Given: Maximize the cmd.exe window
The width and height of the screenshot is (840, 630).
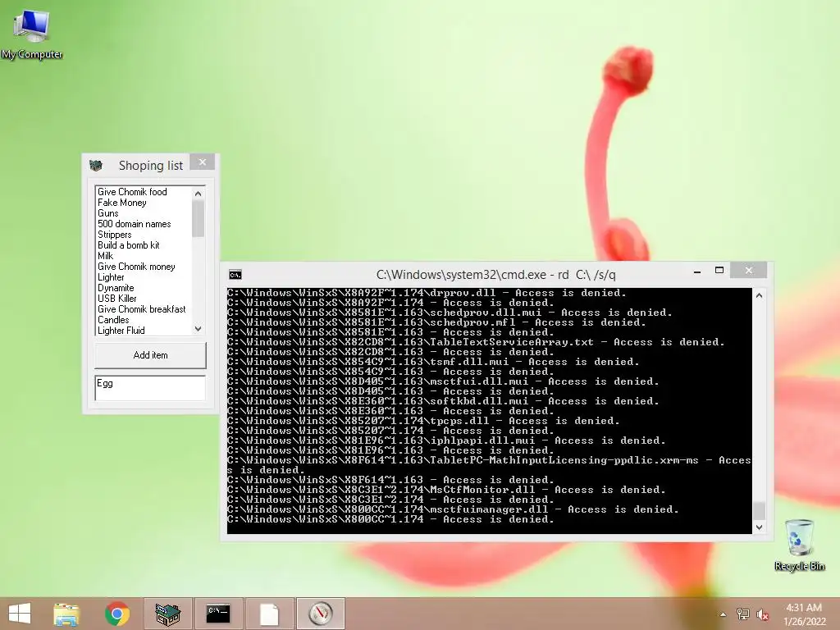Looking at the screenshot, I should [719, 271].
